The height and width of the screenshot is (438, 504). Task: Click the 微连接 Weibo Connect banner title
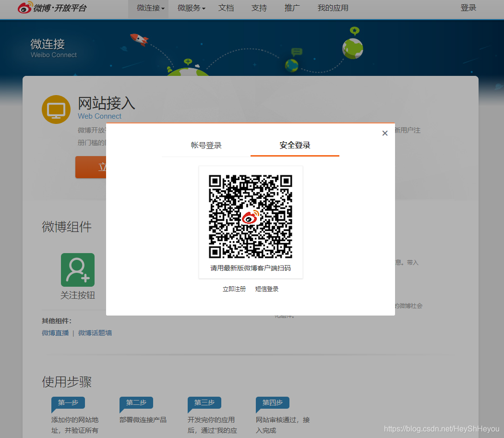(54, 48)
